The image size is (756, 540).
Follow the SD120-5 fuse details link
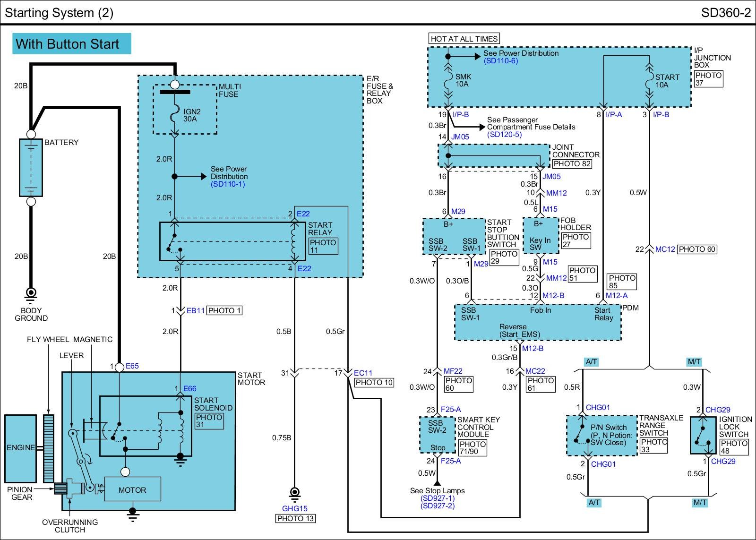[x=504, y=135]
